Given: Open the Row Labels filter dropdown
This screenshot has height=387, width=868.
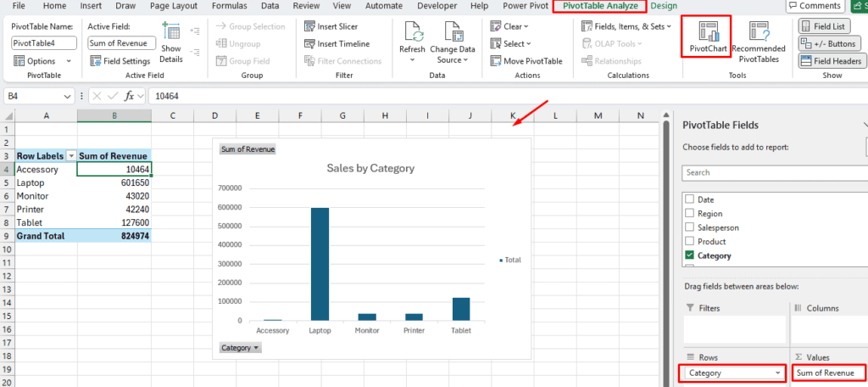Looking at the screenshot, I should [x=71, y=156].
